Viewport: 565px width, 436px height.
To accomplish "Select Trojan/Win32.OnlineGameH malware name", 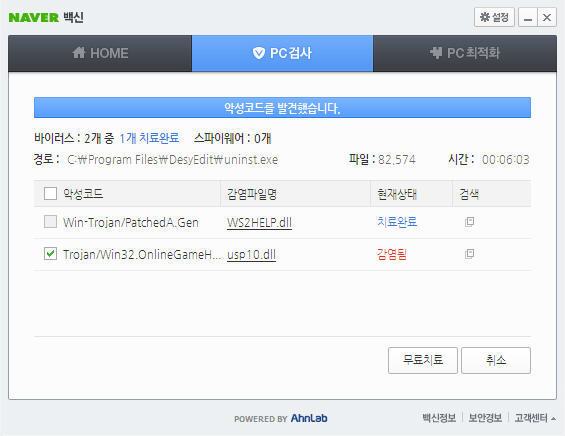I will point(142,254).
